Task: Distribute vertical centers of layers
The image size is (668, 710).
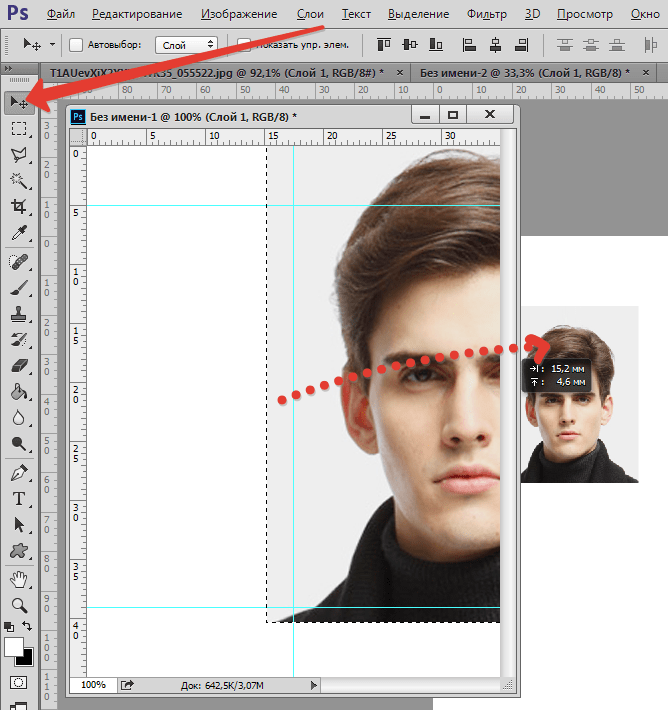Action: coord(591,44)
